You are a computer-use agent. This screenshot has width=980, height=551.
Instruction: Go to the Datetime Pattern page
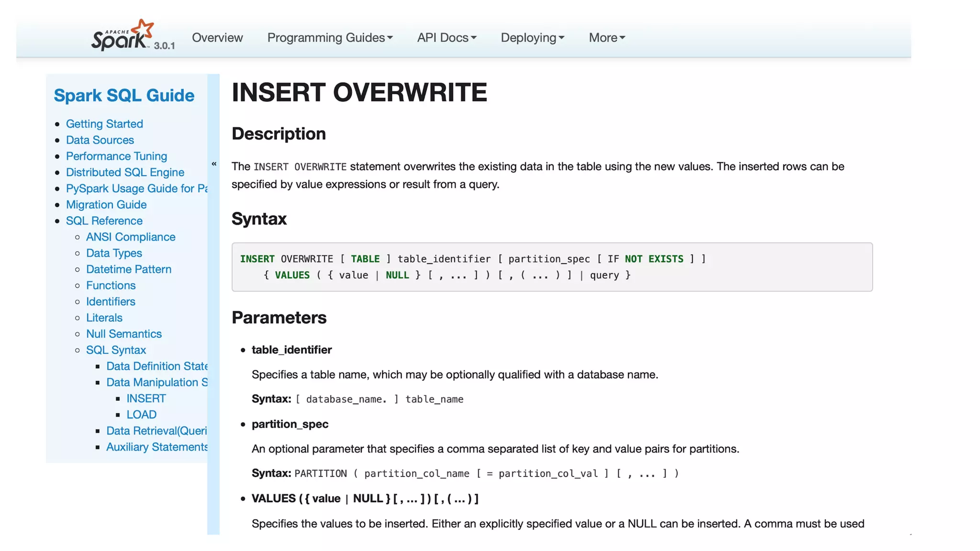pos(128,269)
